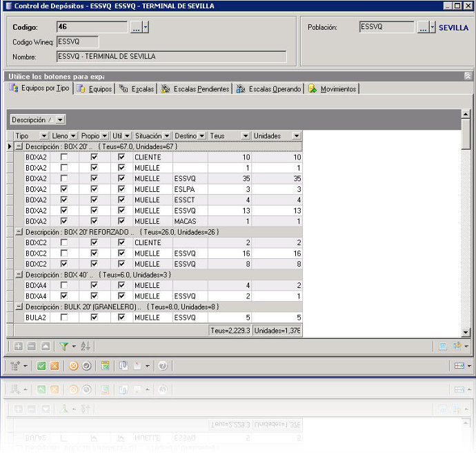The image size is (476, 453).
Task: Toggle Lleno checkbox in BOXA2 CLIENTE row
Action: [x=64, y=157]
